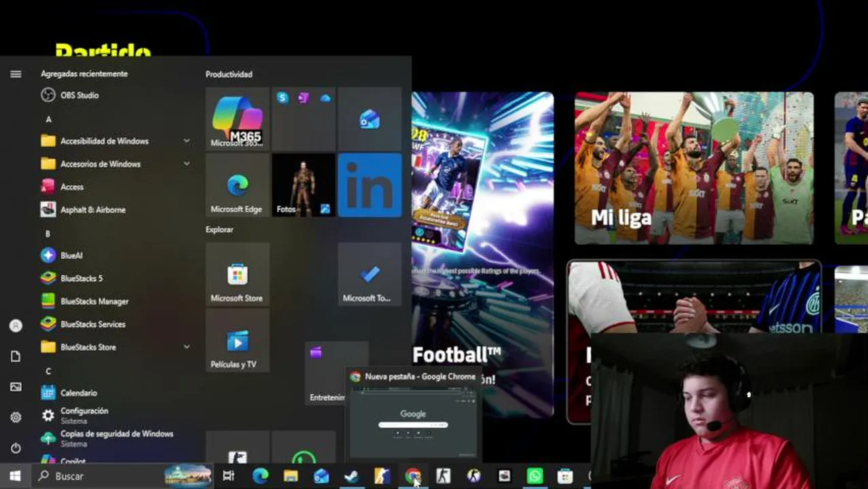Click the Explorar group header
868x489 pixels.
[x=219, y=230]
